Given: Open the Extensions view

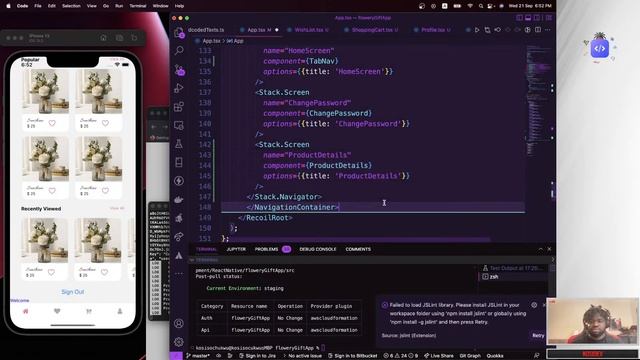Looking at the screenshot, I should pyautogui.click(x=179, y=107).
